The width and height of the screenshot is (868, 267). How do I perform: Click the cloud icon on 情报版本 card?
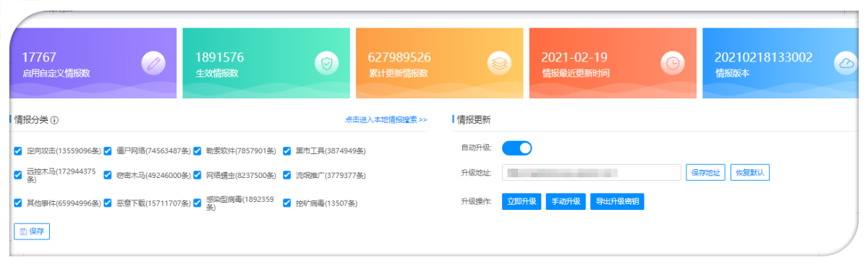pyautogui.click(x=846, y=64)
